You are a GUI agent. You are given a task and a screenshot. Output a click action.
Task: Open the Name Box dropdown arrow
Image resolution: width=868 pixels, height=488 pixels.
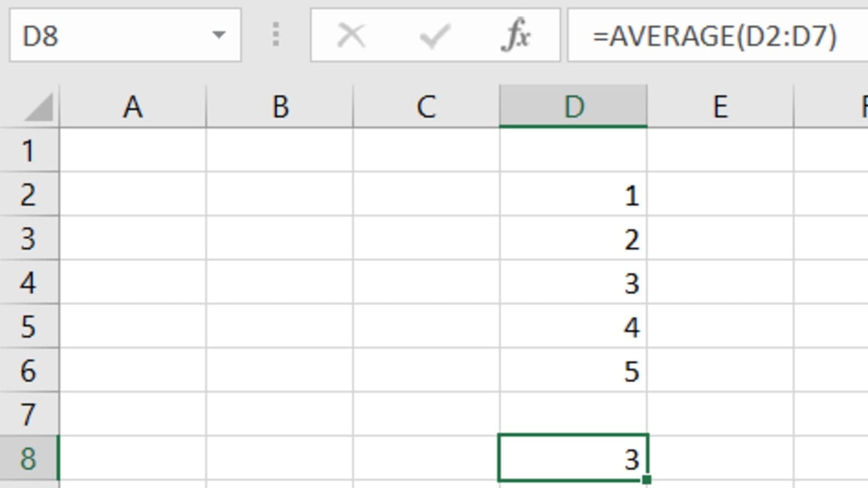point(219,35)
